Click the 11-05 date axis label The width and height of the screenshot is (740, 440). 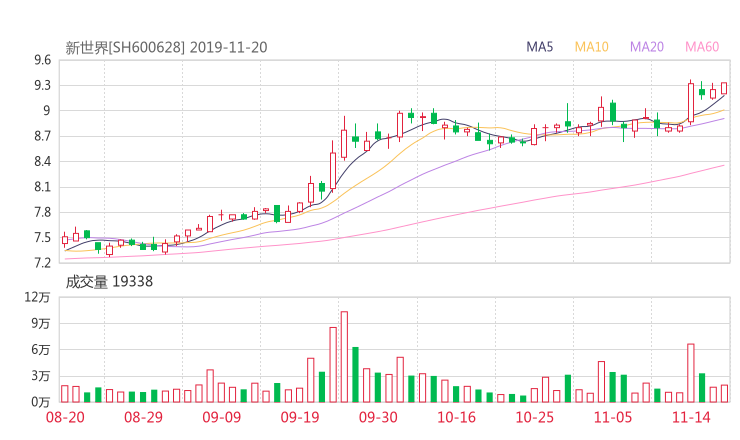613,417
